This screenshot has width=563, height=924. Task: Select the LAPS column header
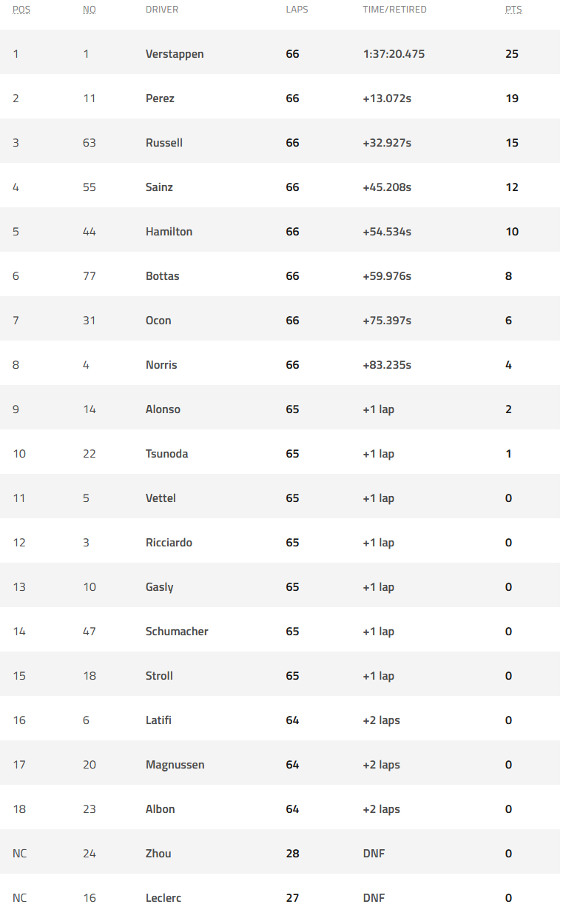pyautogui.click(x=297, y=10)
